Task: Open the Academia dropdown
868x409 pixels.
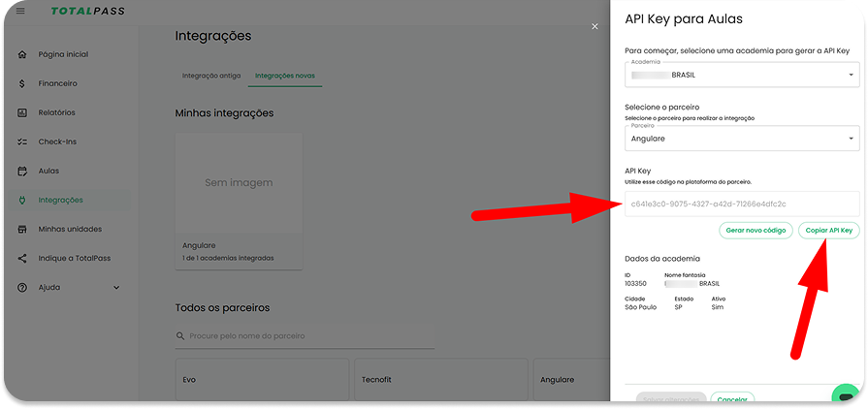Action: (x=742, y=75)
